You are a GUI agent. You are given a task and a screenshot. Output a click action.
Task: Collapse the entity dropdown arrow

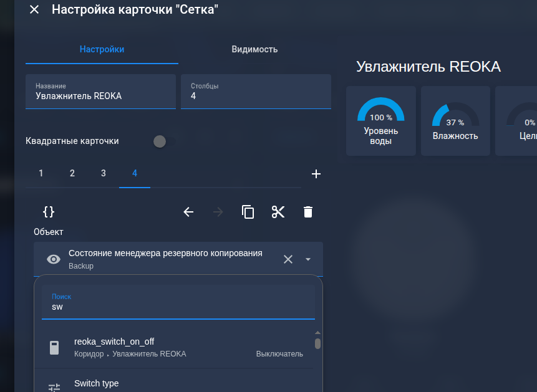click(308, 259)
